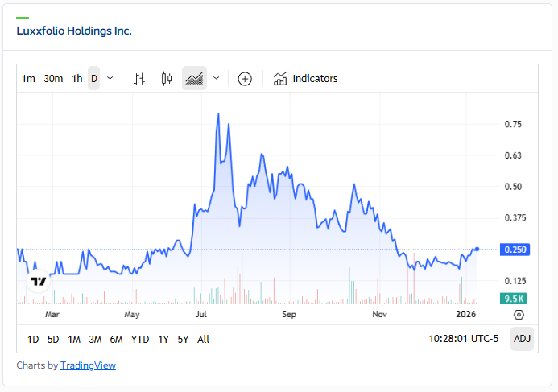Click the 0.375 price axis label
This screenshot has height=392, width=558.
(x=515, y=217)
